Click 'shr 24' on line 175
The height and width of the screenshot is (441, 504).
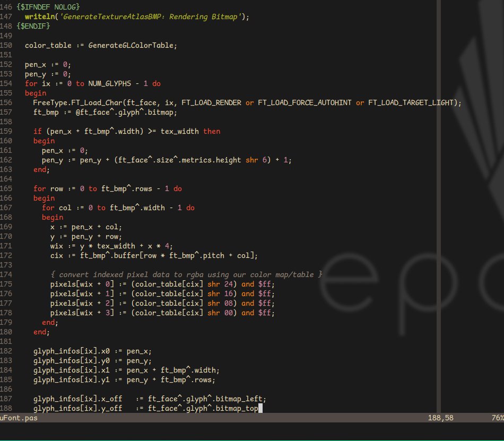point(220,284)
